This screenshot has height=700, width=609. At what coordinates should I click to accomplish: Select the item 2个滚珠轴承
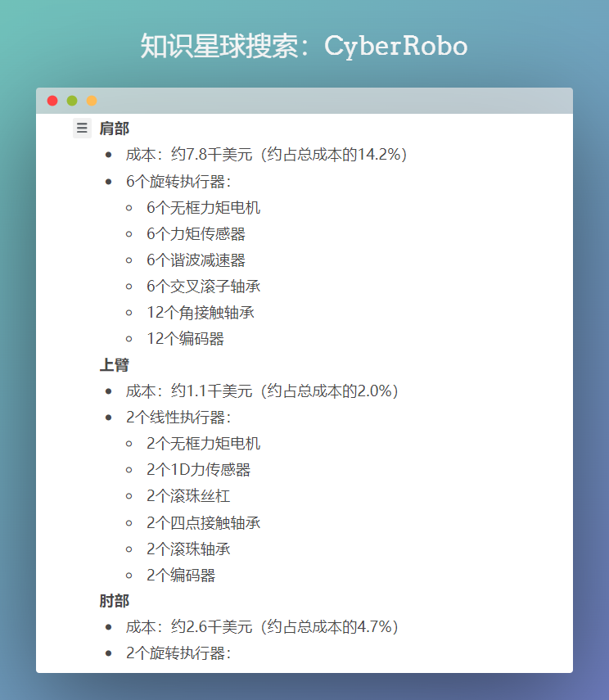[x=188, y=549]
